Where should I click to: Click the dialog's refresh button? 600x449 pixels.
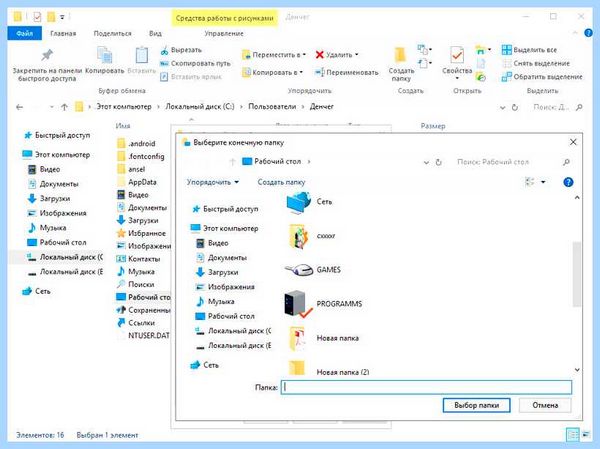pyautogui.click(x=439, y=162)
